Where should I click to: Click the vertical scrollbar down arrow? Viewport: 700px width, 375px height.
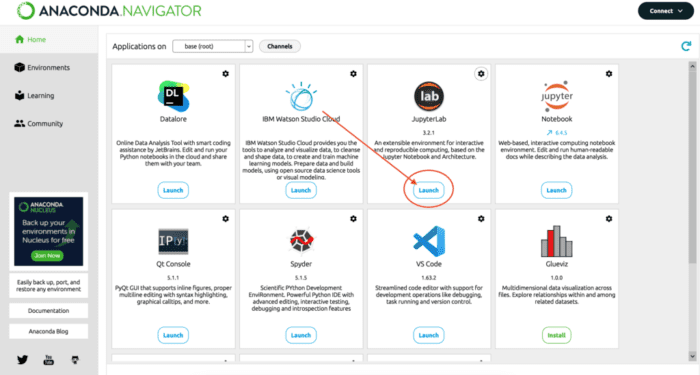(x=692, y=356)
